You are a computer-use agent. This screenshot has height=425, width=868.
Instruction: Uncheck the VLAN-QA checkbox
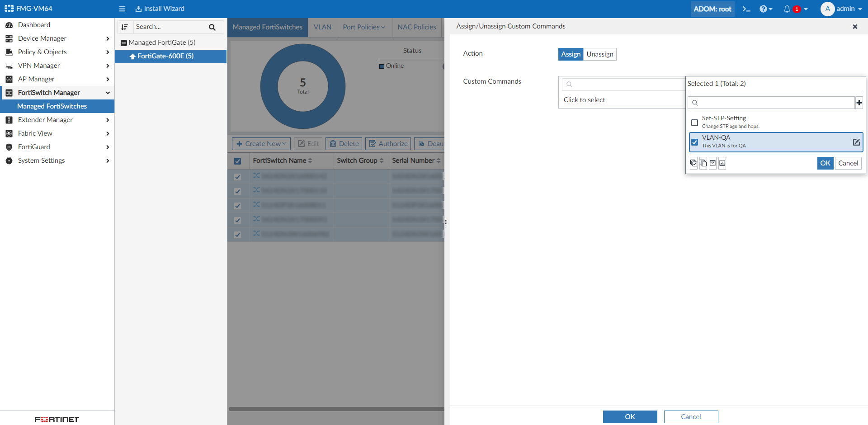[695, 142]
